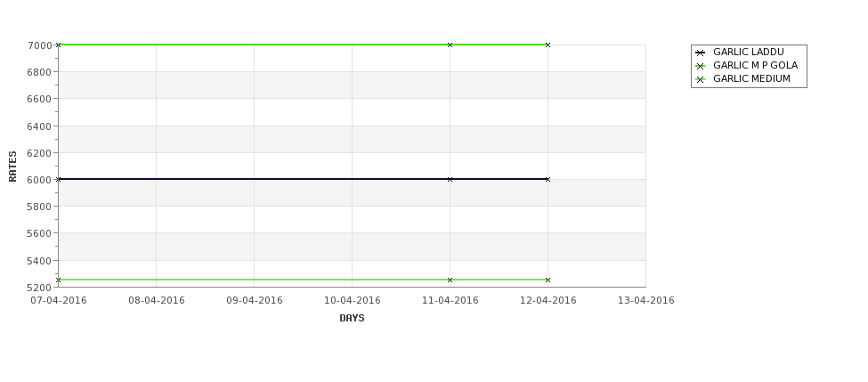Click the RATES axis title
The image size is (868, 382).
(x=12, y=167)
